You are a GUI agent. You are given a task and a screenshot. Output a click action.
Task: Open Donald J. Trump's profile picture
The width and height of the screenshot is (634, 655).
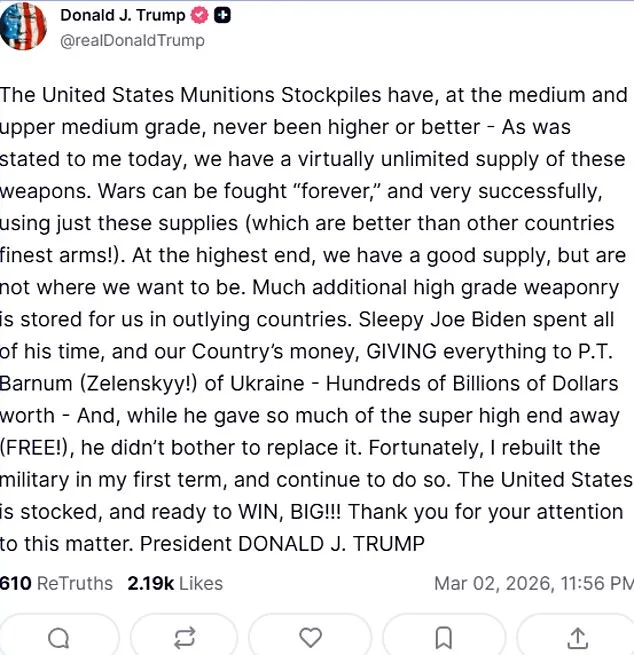[24, 26]
